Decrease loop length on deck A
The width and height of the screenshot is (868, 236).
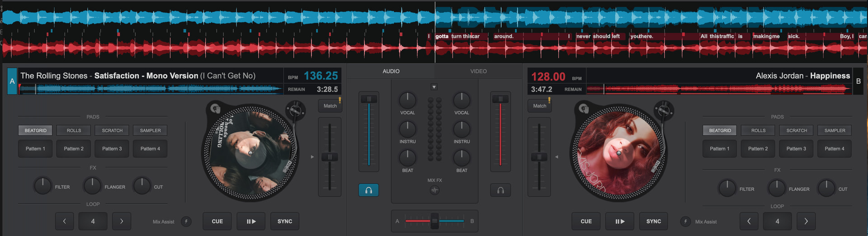65,222
